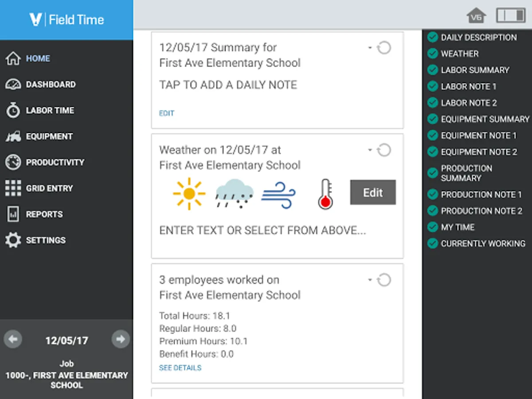The width and height of the screenshot is (532, 399).
Task: Toggle the Equipment Summary checkmark
Action: pyautogui.click(x=433, y=119)
